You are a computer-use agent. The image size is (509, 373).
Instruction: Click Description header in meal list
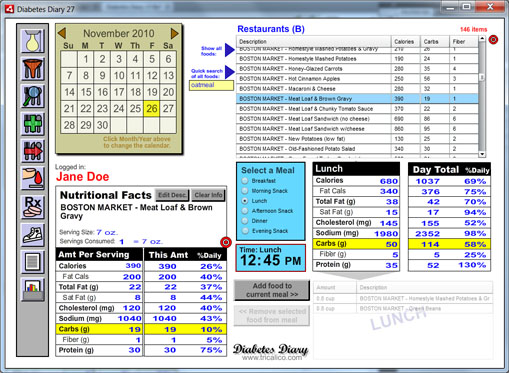click(x=425, y=287)
